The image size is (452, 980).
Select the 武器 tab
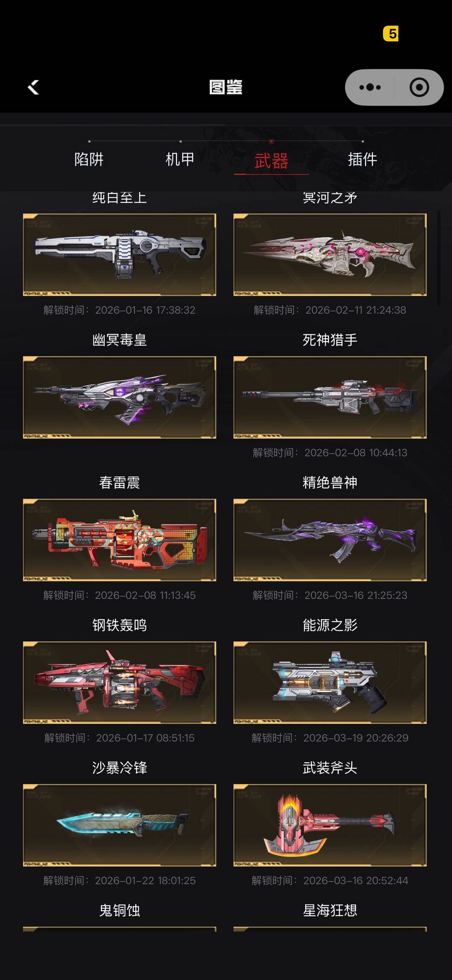tap(271, 161)
